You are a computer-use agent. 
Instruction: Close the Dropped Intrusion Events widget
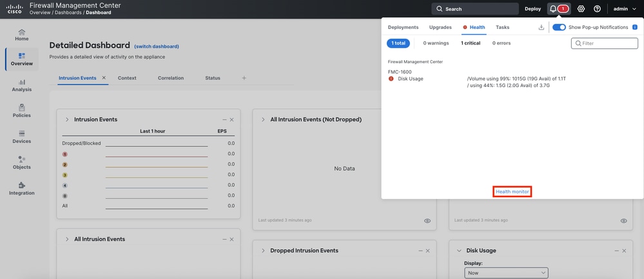click(427, 251)
